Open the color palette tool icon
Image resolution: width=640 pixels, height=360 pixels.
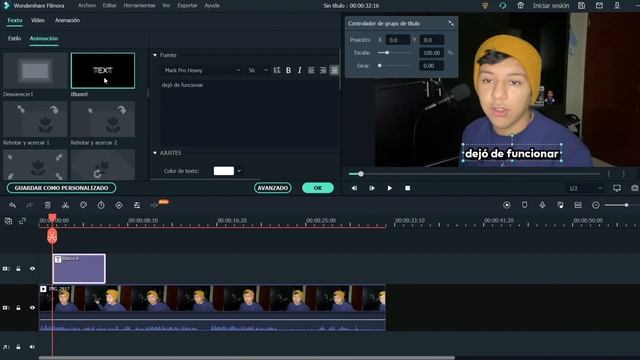coord(83,205)
